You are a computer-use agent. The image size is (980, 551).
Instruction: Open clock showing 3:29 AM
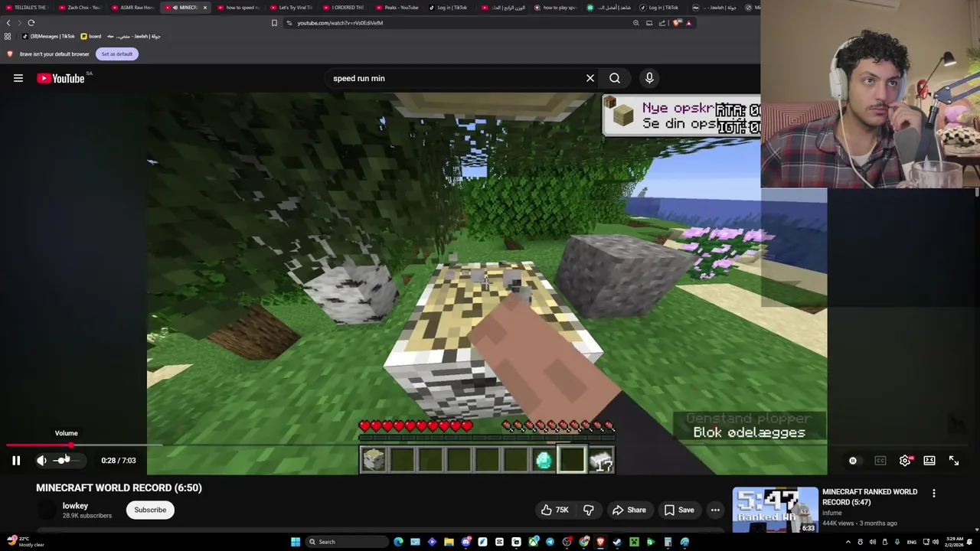[x=954, y=542]
